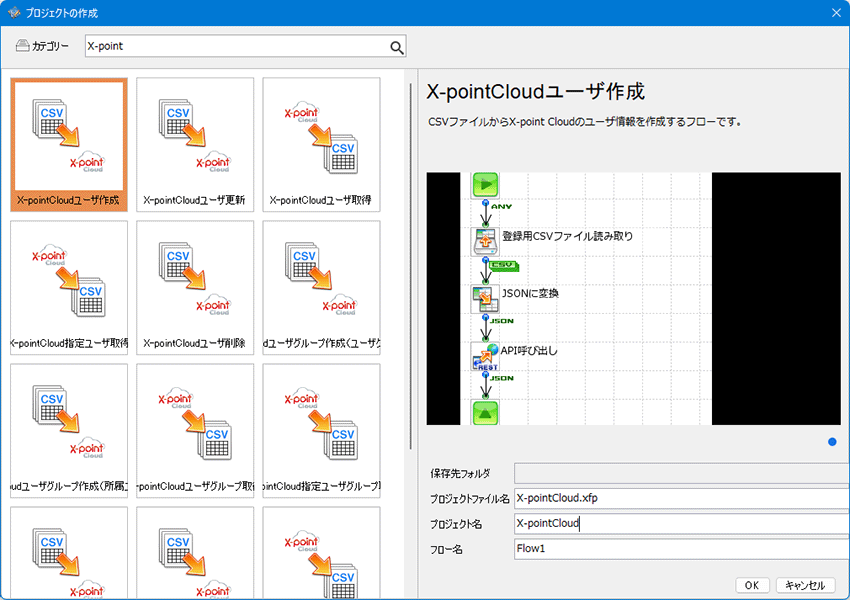Click the blue preview page indicator dot
850x600 pixels.
pyautogui.click(x=832, y=442)
